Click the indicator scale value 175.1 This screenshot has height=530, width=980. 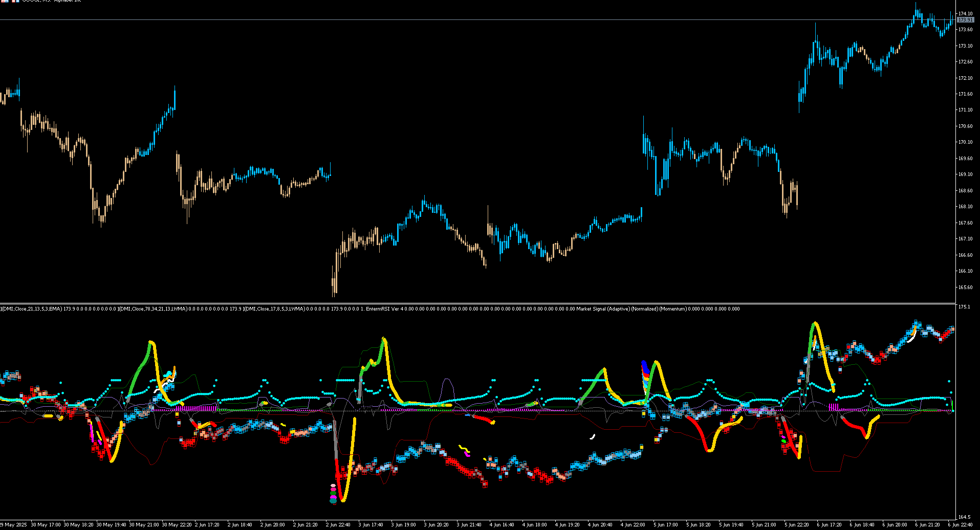click(964, 307)
